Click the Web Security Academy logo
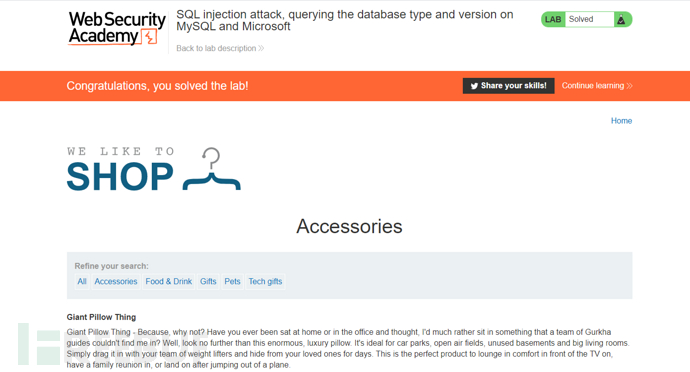The height and width of the screenshot is (372, 690). point(117,28)
